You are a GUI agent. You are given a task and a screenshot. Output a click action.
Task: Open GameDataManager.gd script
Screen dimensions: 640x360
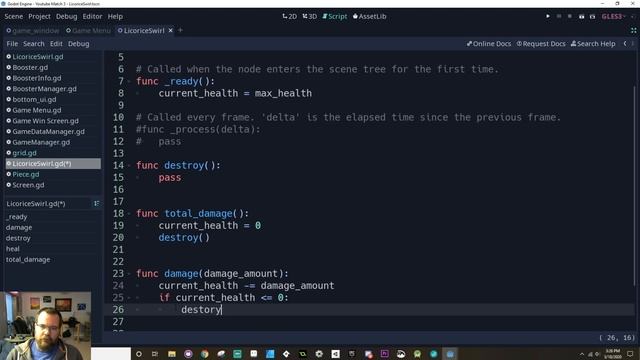pyautogui.click(x=53, y=131)
